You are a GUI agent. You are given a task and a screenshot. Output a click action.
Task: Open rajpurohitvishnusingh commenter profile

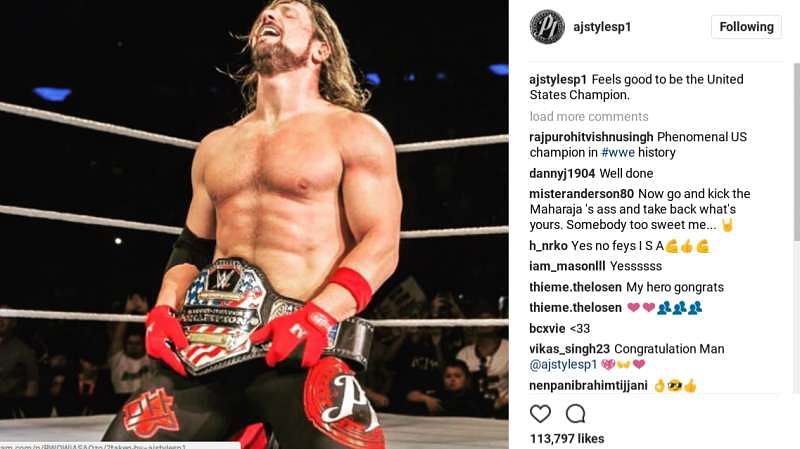pos(591,137)
